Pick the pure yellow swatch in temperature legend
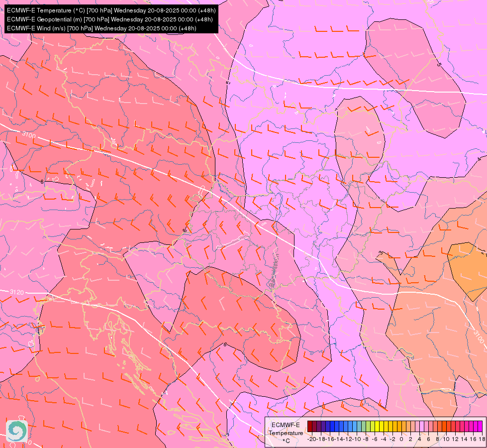 pos(377,426)
